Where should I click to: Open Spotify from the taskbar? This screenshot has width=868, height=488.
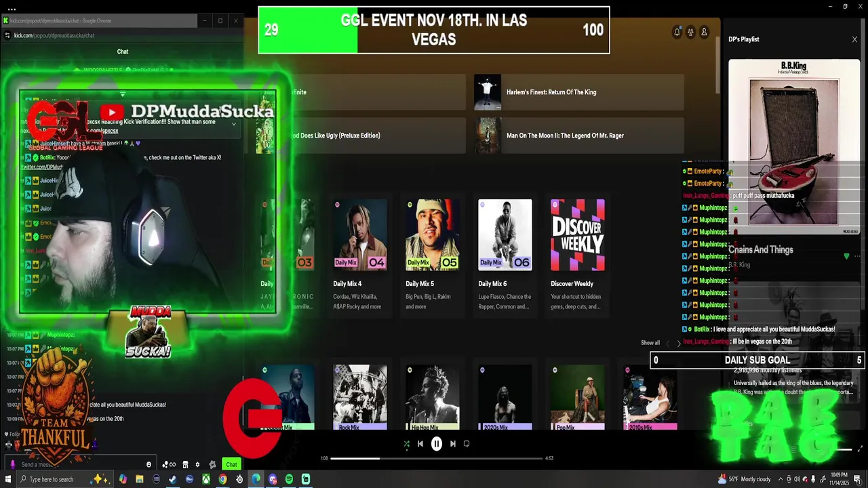pyautogui.click(x=290, y=479)
